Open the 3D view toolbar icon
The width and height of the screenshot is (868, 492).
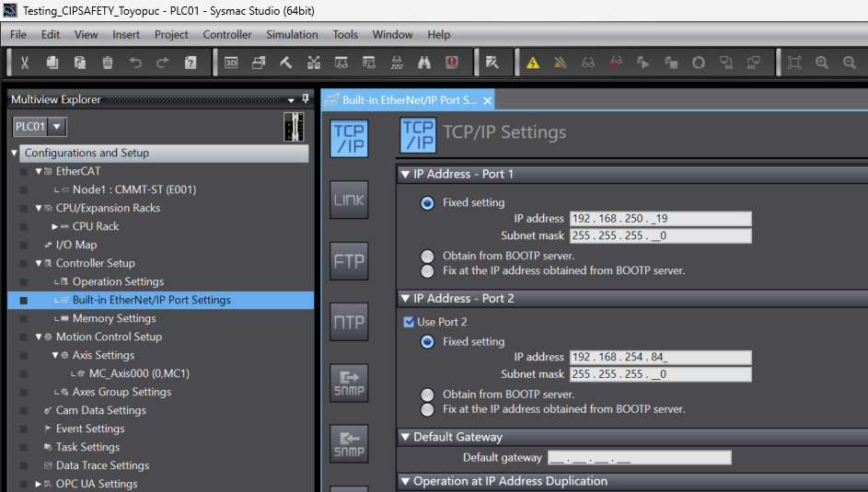coord(231,63)
